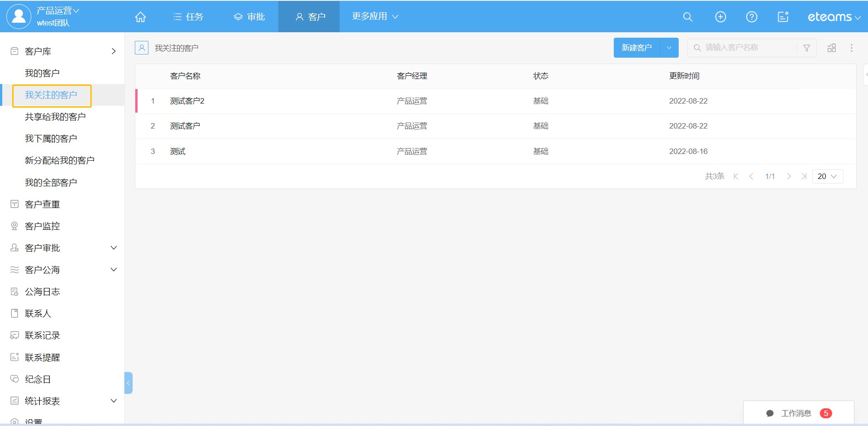Go to the home page icon
Image resolution: width=868 pixels, height=426 pixels.
pos(140,17)
